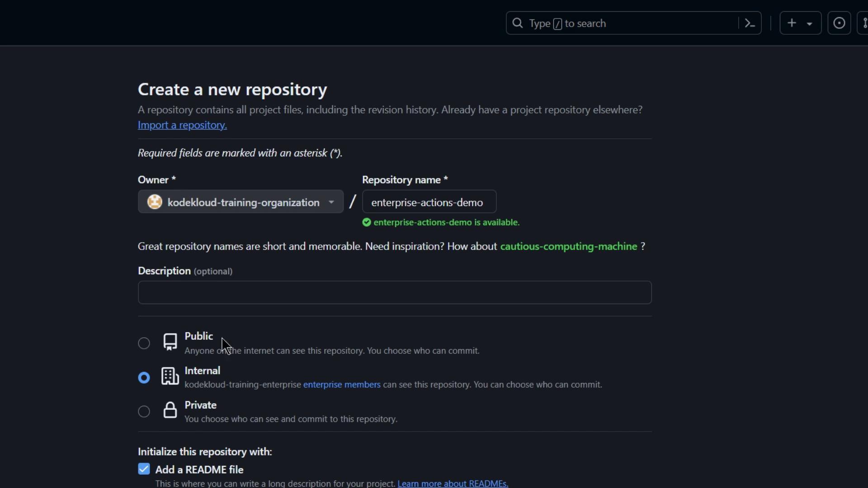Use suggested name cautious-computing-machine
Image resolution: width=868 pixels, height=488 pixels.
[568, 246]
